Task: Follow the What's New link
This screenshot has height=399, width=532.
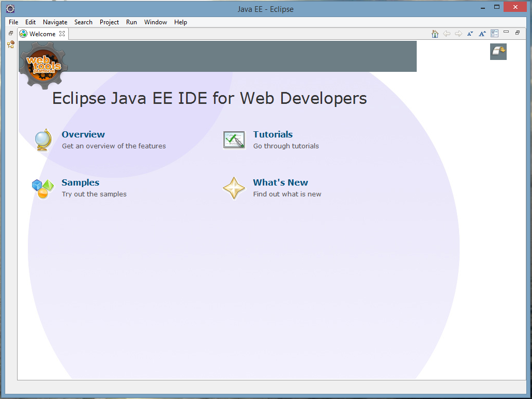Action: tap(281, 182)
